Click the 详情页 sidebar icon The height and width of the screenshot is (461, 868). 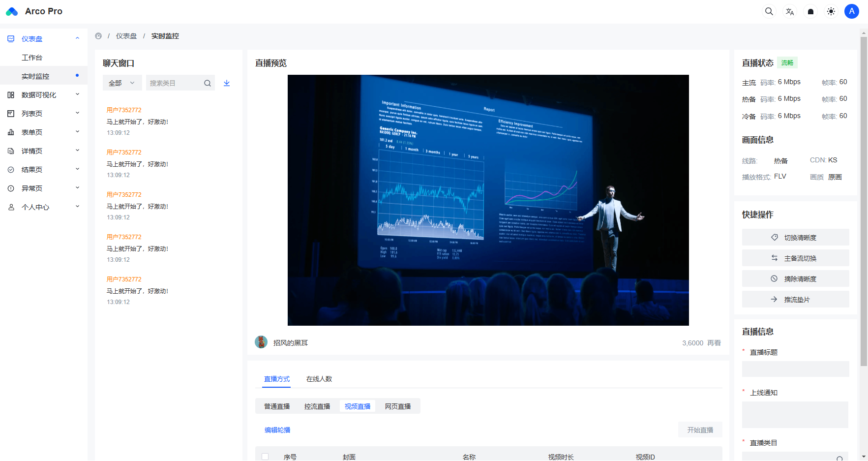click(x=11, y=151)
